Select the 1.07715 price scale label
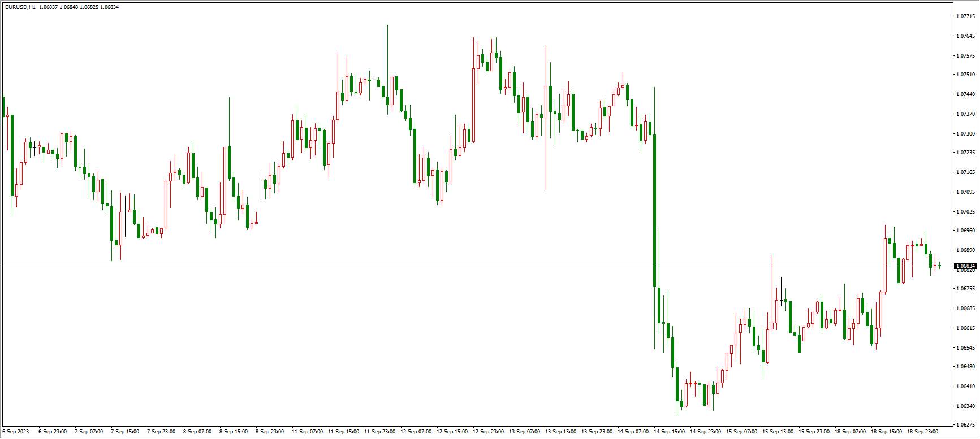The height and width of the screenshot is (439, 980). [965, 16]
